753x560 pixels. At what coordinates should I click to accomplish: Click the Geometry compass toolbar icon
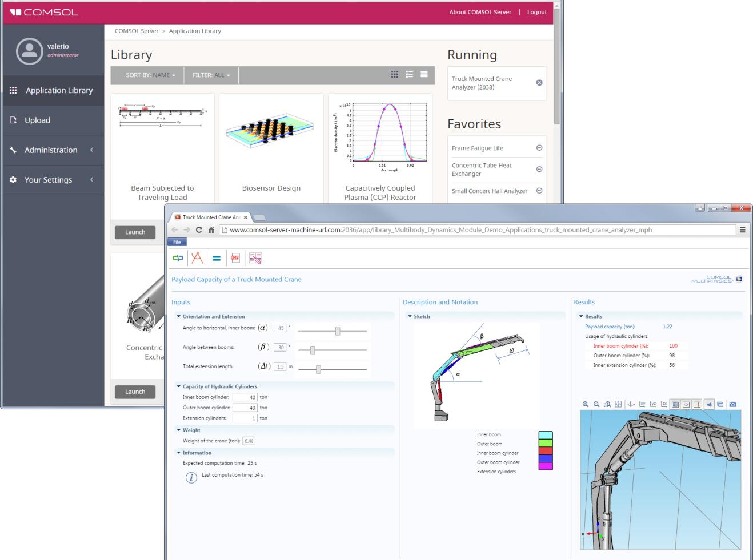197,258
